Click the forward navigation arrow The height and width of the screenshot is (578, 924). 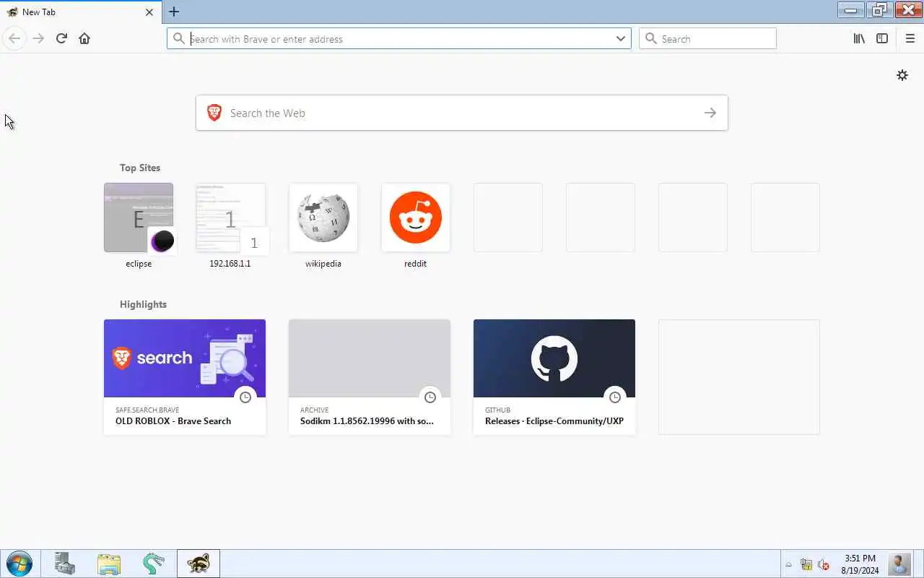point(38,38)
